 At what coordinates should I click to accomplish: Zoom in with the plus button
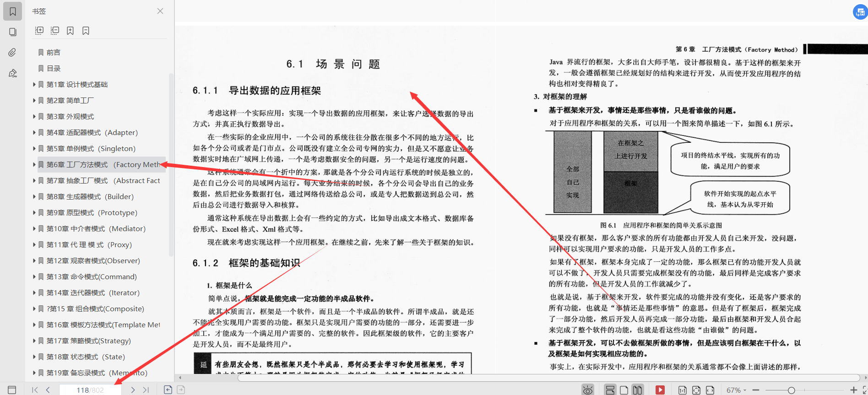click(853, 390)
